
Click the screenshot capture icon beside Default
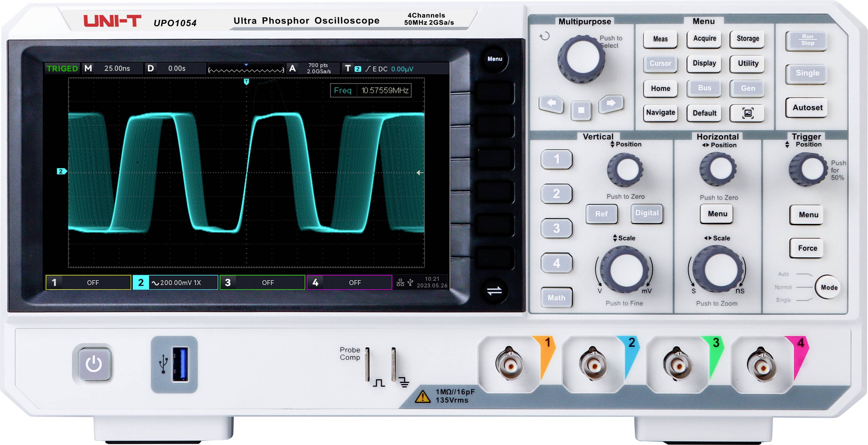[x=747, y=114]
